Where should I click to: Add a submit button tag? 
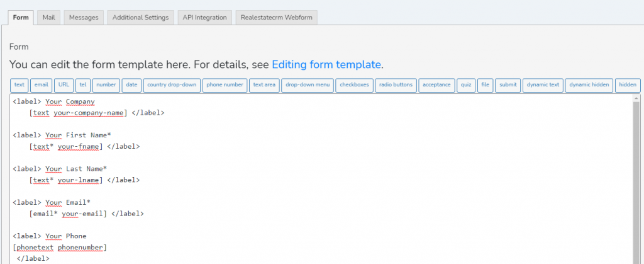click(508, 85)
